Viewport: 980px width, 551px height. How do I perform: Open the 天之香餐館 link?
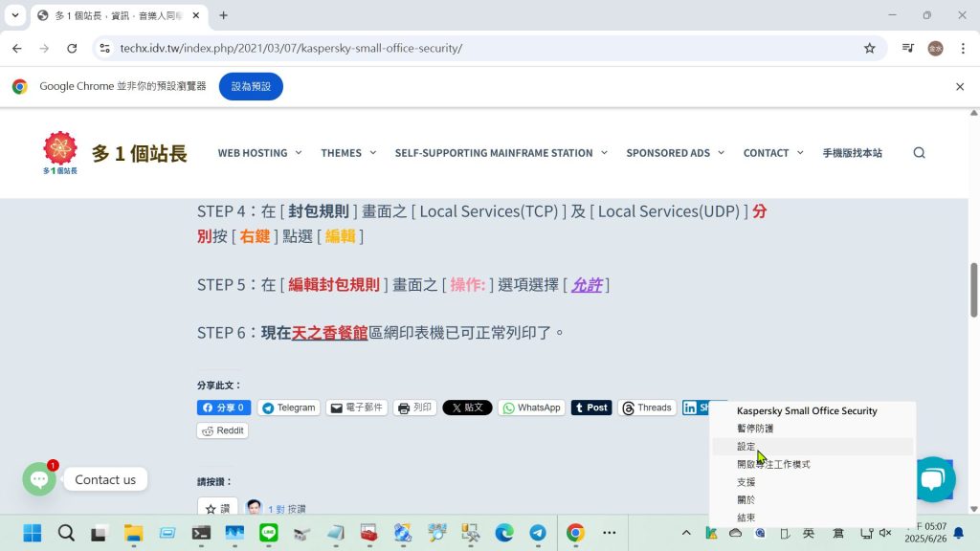click(x=329, y=333)
